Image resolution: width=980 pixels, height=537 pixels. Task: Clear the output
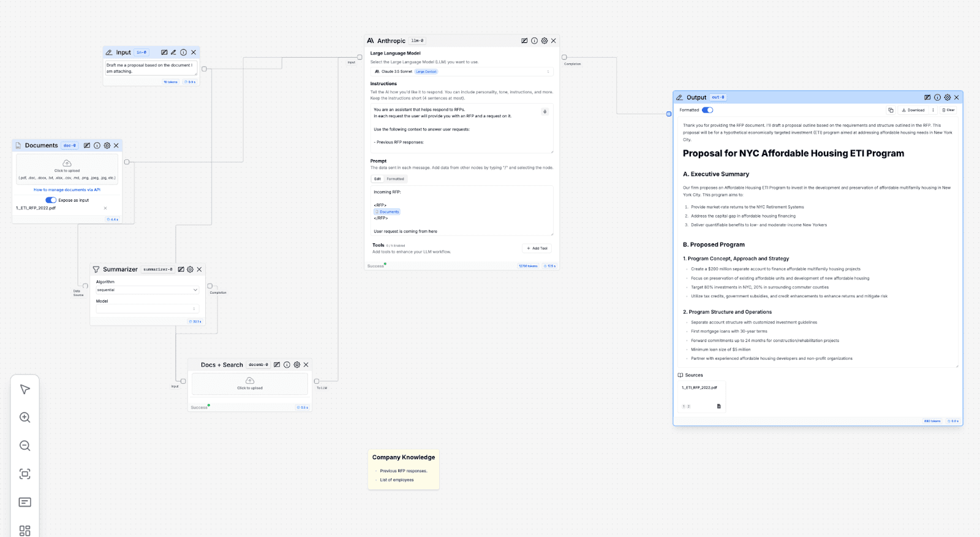pyautogui.click(x=948, y=110)
